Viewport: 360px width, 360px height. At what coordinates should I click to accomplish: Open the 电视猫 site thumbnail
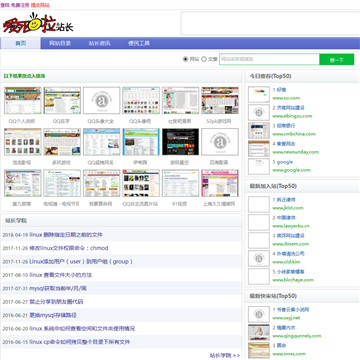[62, 183]
